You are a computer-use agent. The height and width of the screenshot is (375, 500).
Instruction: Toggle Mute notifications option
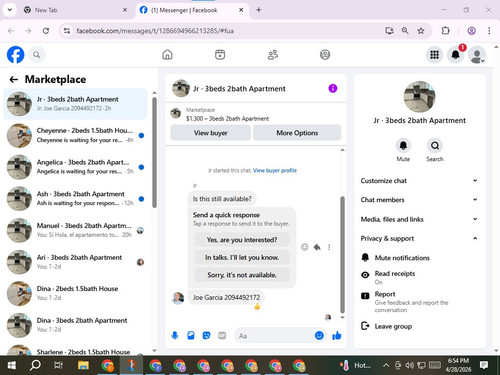click(x=419, y=258)
